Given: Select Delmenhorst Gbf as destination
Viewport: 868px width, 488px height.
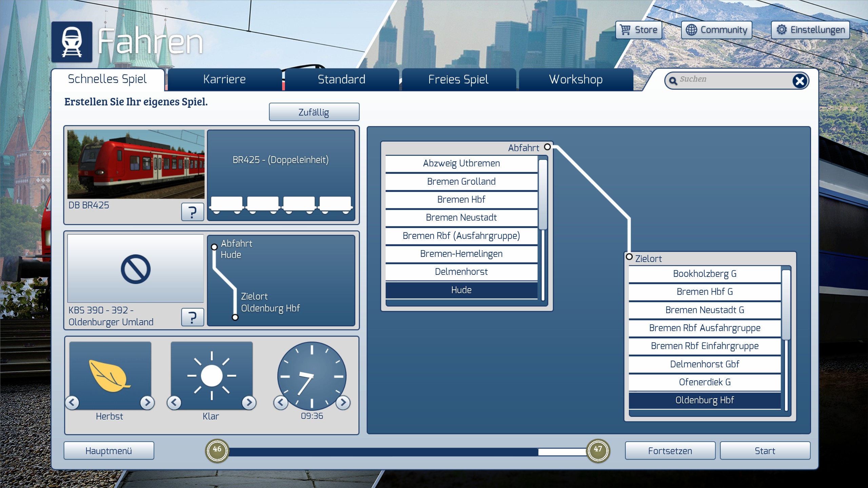Looking at the screenshot, I should pos(704,364).
